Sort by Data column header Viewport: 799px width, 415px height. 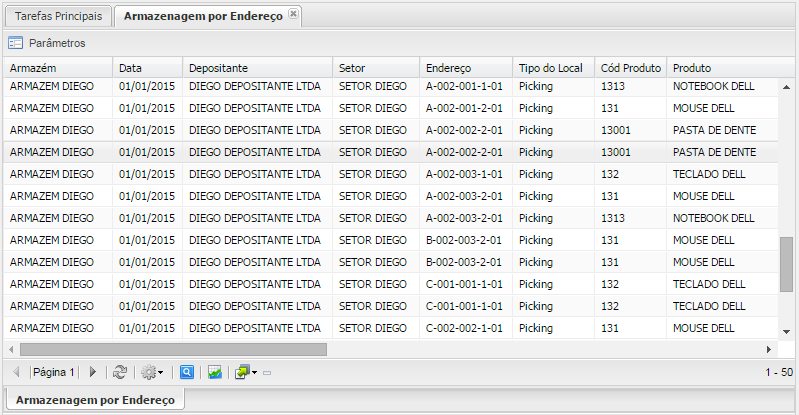coord(148,68)
